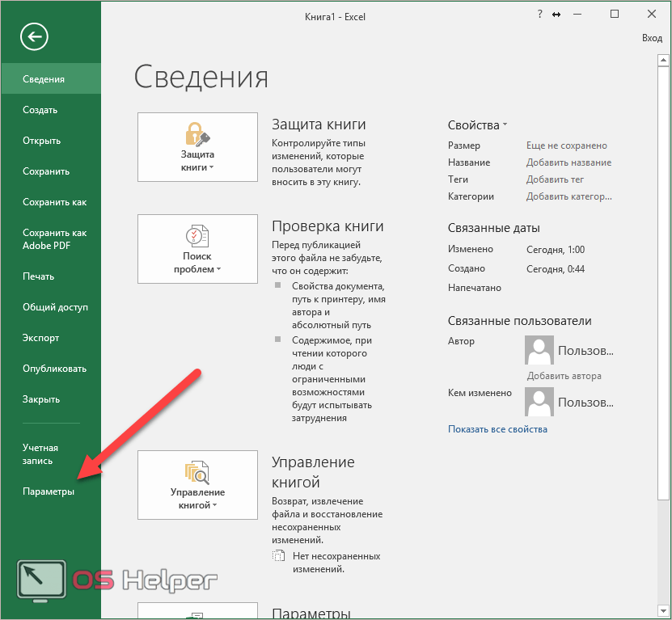Click the Check for Issues document icon
Screen dimensions: 672x620
[x=197, y=236]
